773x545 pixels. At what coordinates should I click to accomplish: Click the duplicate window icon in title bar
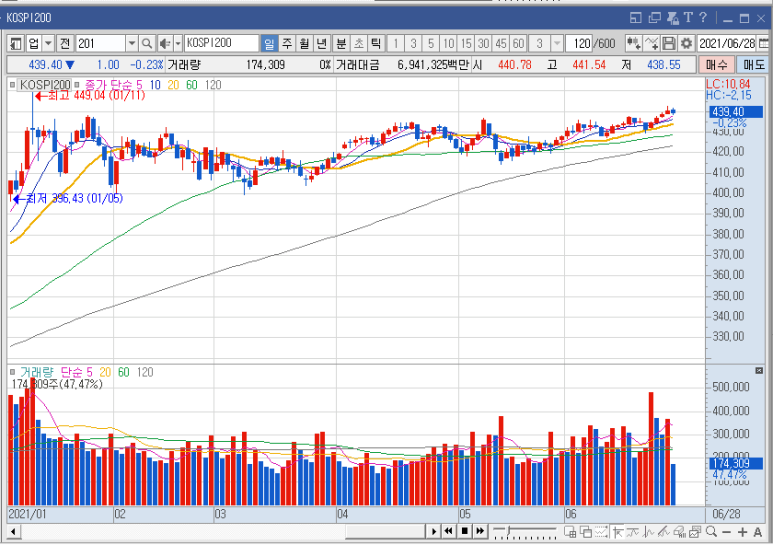654,18
